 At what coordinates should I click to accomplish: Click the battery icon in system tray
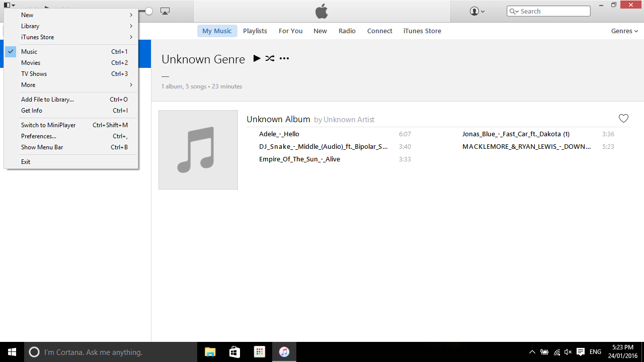544,352
